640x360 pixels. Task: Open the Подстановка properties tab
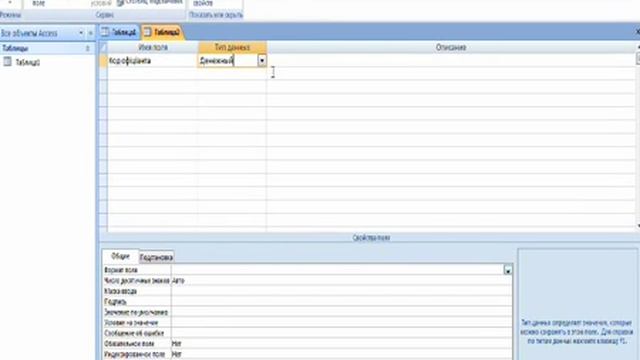coord(156,257)
